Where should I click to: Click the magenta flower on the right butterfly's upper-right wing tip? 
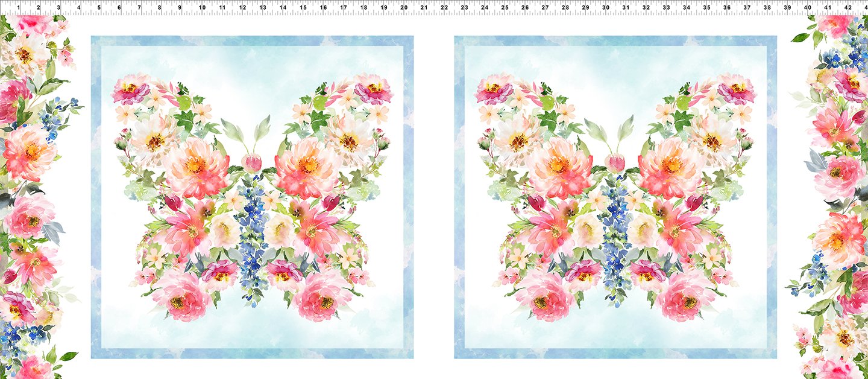click(737, 91)
